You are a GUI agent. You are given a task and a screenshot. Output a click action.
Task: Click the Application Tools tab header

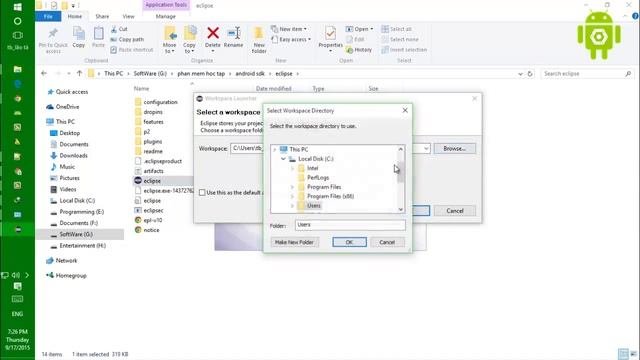pos(166,5)
